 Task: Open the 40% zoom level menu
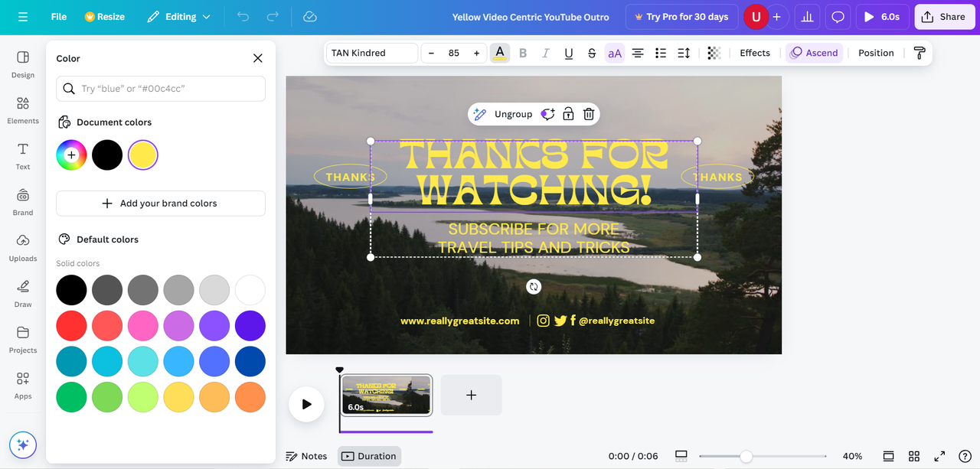852,456
